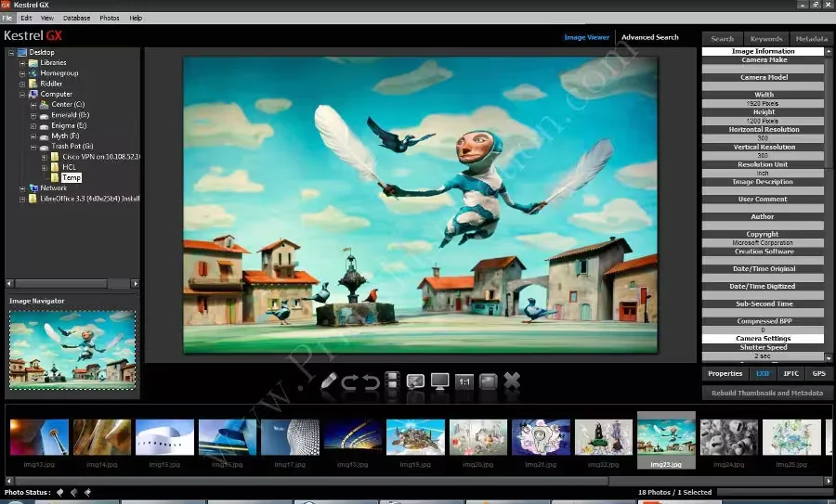
Task: Click the Libraries folder icon
Action: (x=33, y=62)
